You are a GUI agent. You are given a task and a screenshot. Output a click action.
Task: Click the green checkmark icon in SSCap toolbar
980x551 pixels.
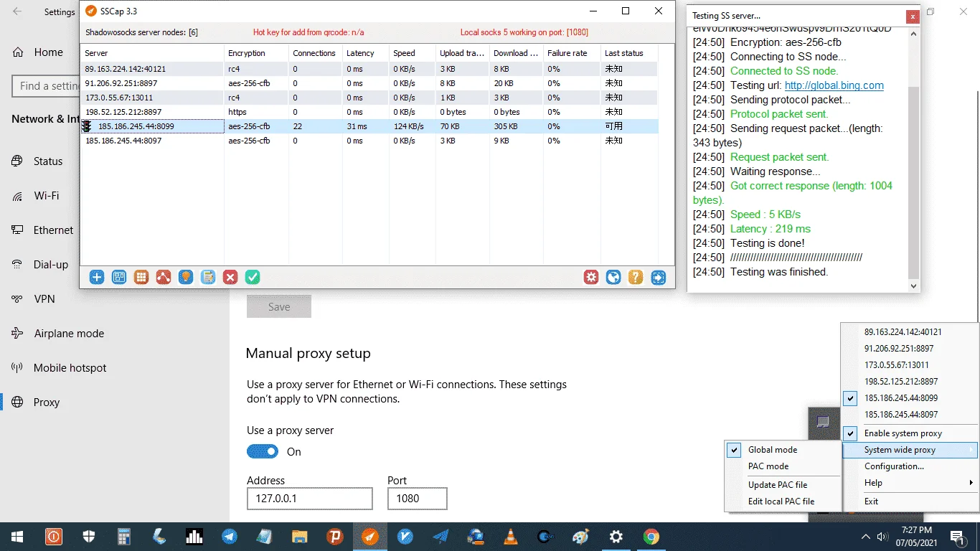coord(253,277)
